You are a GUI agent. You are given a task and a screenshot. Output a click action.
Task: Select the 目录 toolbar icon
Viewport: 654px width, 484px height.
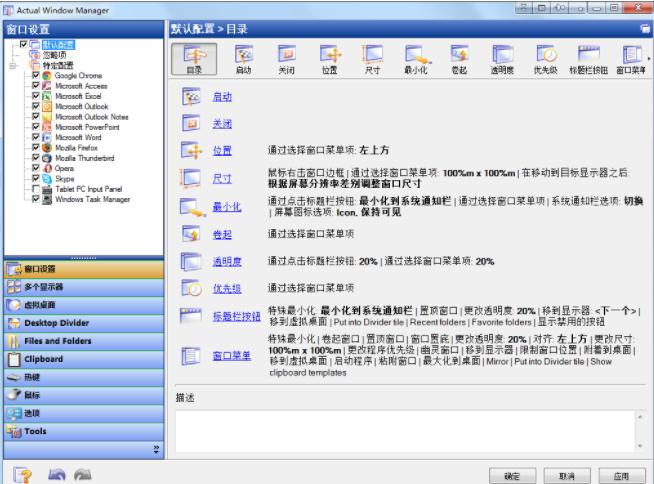coord(194,59)
